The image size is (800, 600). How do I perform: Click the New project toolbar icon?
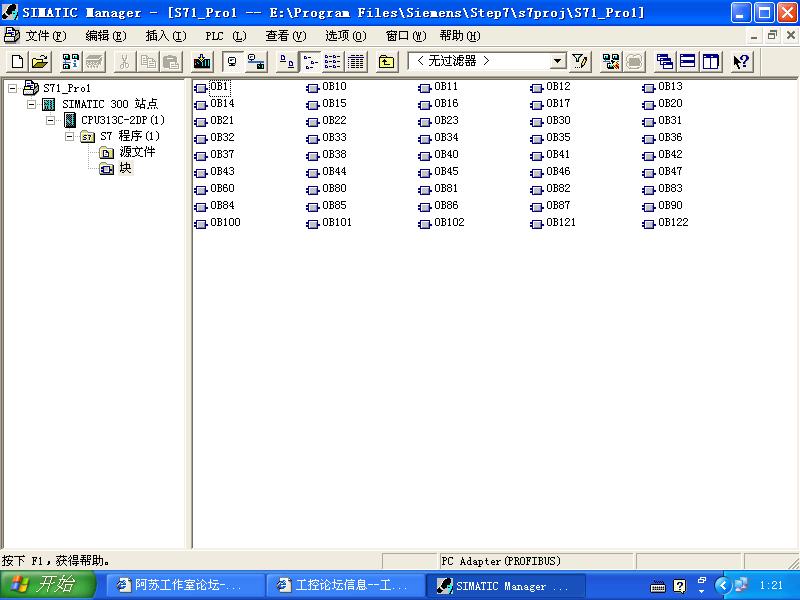tap(17, 62)
